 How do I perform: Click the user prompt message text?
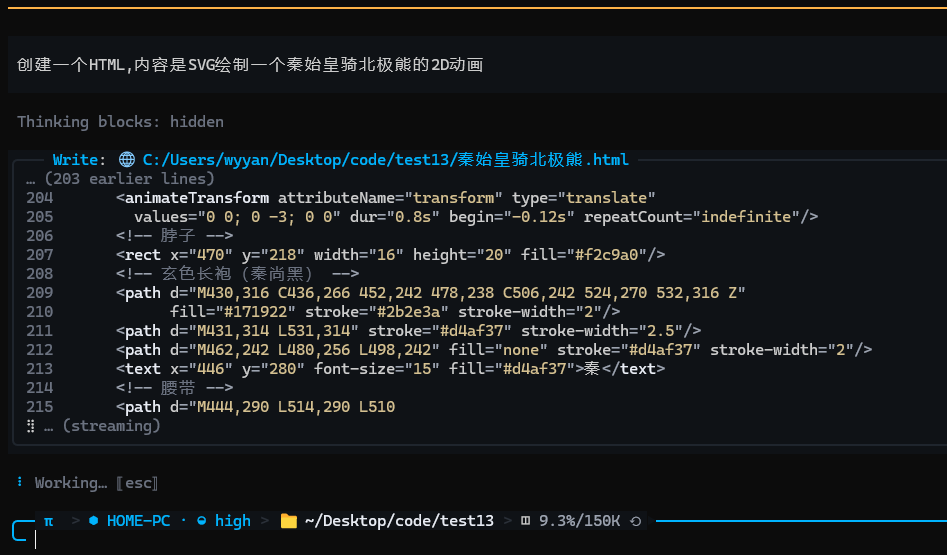(250, 65)
